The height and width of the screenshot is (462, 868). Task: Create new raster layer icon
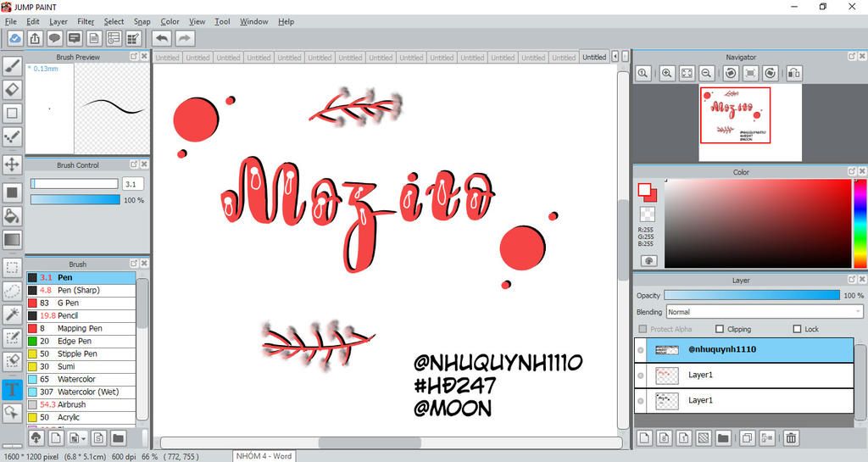click(644, 438)
